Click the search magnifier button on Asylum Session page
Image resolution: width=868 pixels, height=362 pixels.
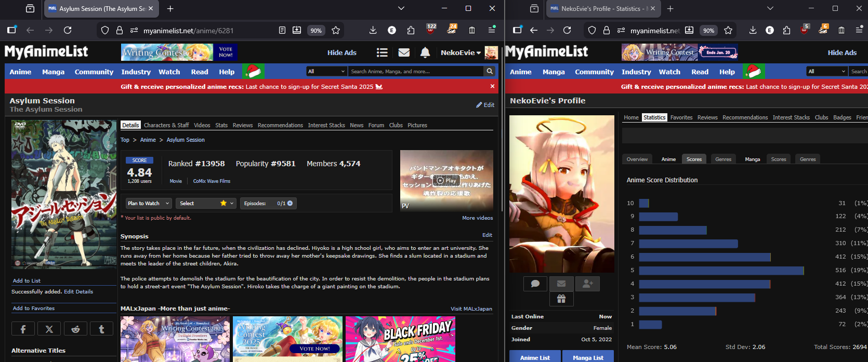click(x=490, y=71)
